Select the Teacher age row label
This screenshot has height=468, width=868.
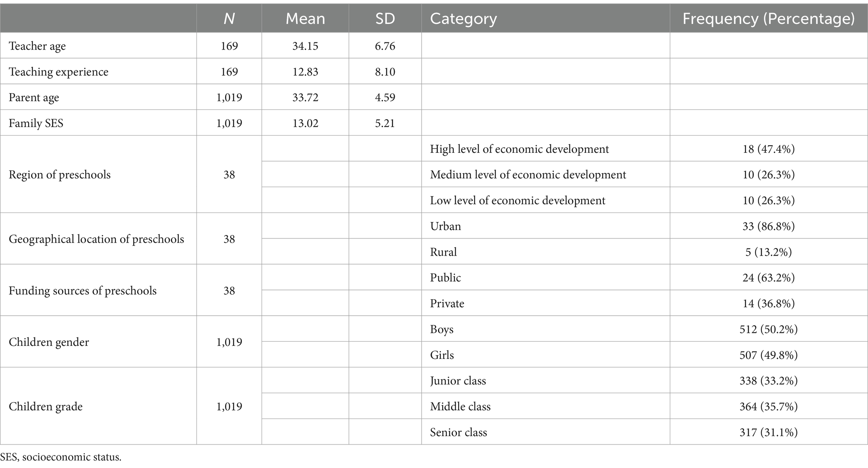pos(37,46)
